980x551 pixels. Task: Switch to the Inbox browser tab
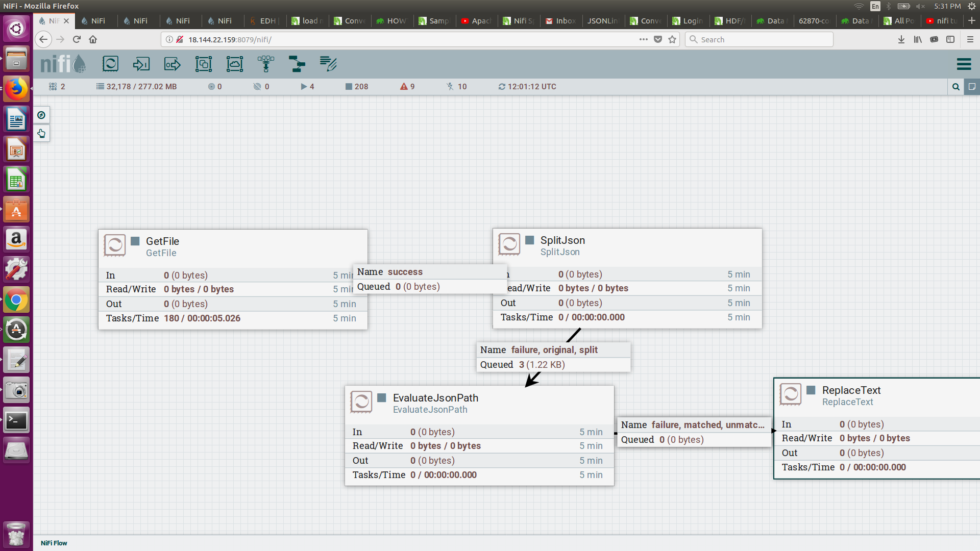point(560,21)
